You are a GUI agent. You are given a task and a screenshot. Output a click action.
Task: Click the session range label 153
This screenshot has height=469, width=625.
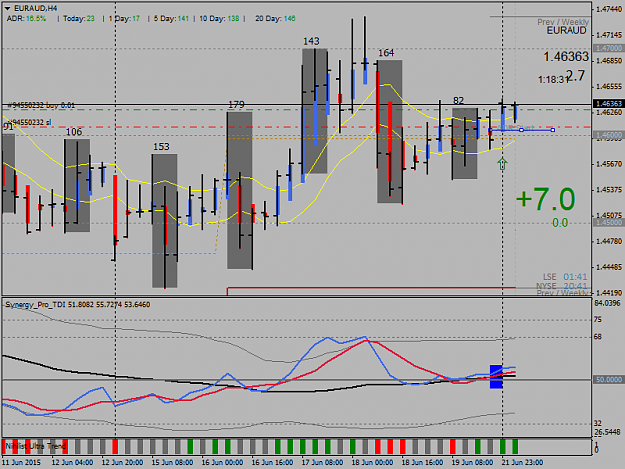tap(161, 147)
